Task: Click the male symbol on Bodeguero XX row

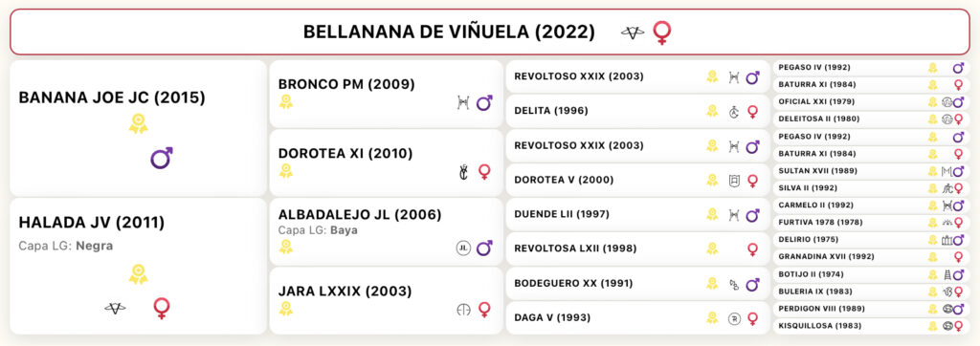Action: coord(752,284)
